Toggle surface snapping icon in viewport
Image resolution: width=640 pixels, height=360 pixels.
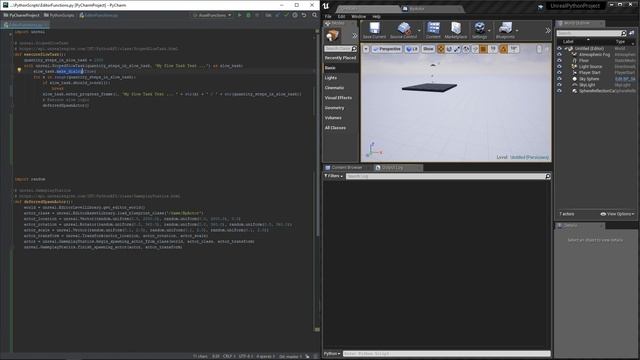475,49
